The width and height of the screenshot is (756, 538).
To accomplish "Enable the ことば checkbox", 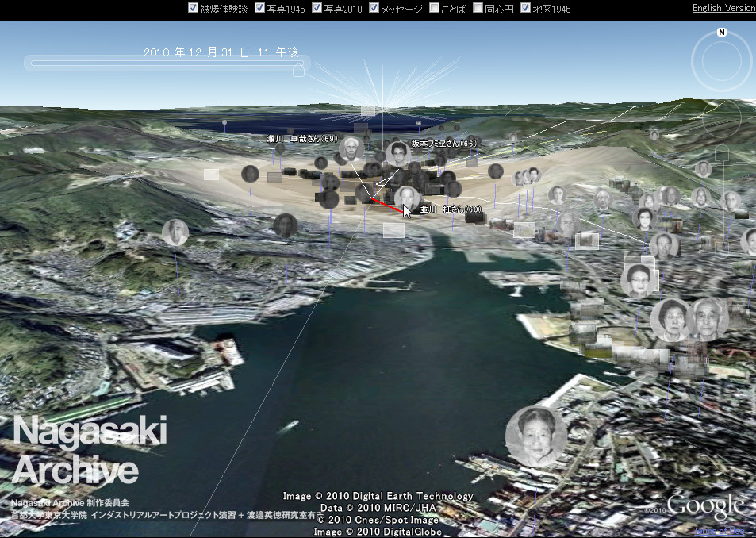I will coord(435,8).
